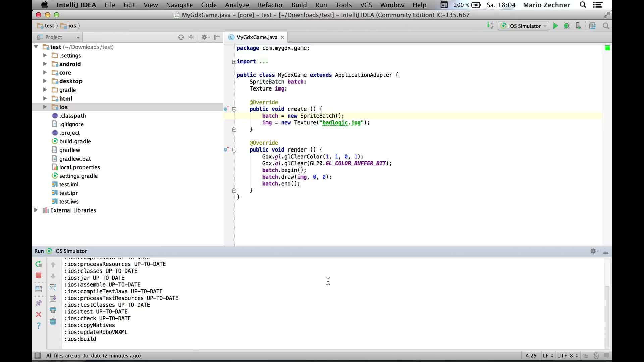Click override gutter marker beside render()
644x362 pixels.
(226, 149)
